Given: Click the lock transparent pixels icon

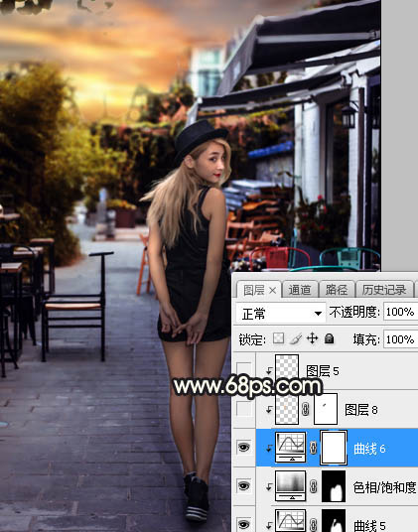Looking at the screenshot, I should pyautogui.click(x=279, y=338).
